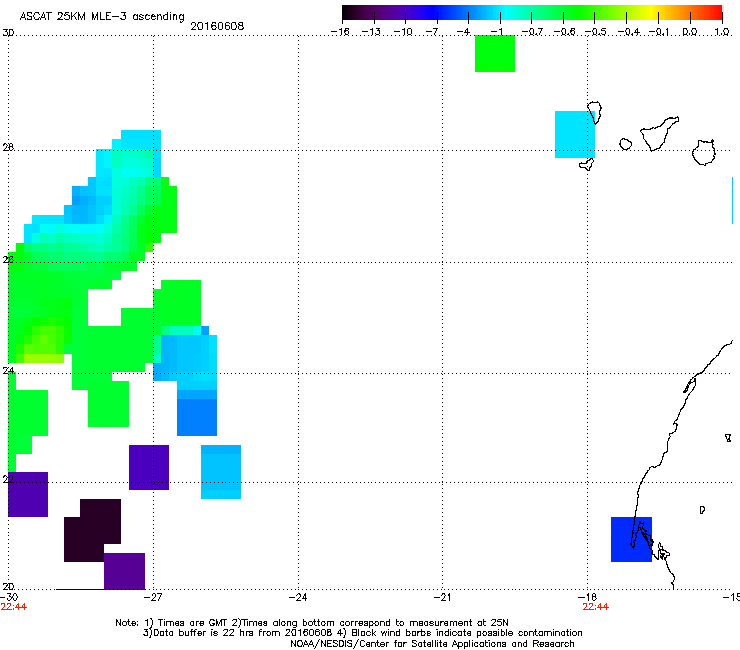Click the yellow-green patch near 25N at left

(x=43, y=346)
